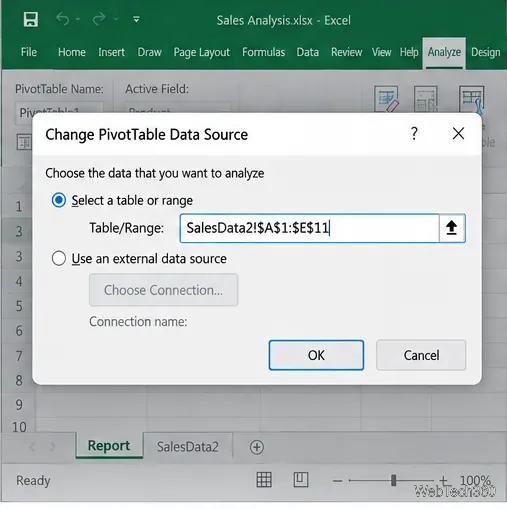Click the Help ribbon tab

coord(409,52)
